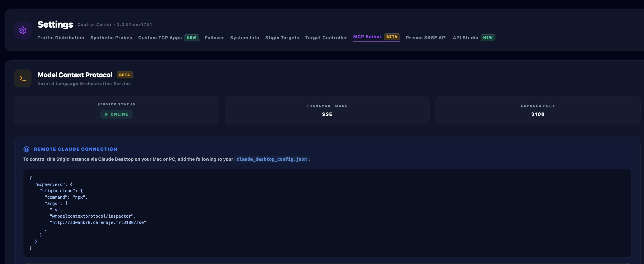Image resolution: width=644 pixels, height=264 pixels.
Task: Click the EXPOSED PORT label
Action: 538,106
